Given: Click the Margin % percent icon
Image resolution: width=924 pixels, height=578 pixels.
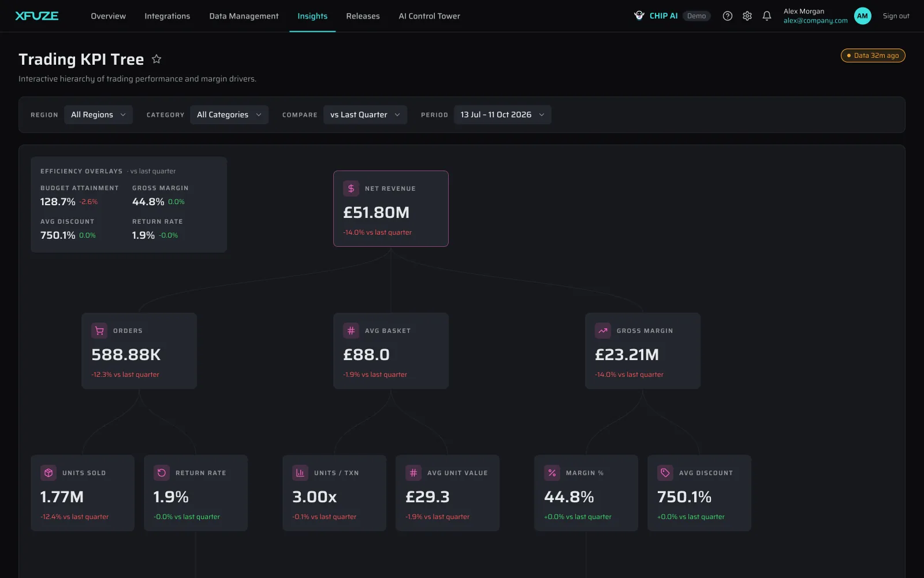Looking at the screenshot, I should 552,473.
